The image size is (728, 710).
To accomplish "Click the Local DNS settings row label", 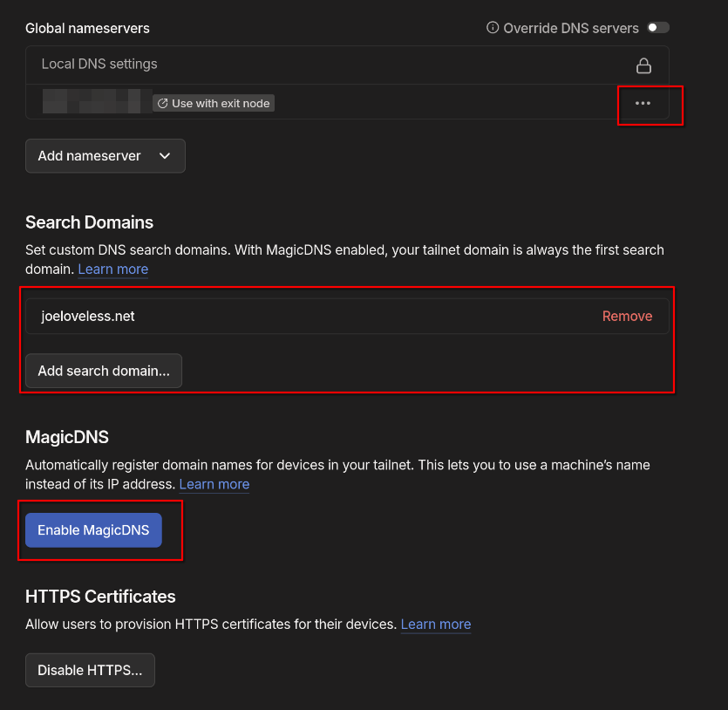I will pyautogui.click(x=99, y=65).
